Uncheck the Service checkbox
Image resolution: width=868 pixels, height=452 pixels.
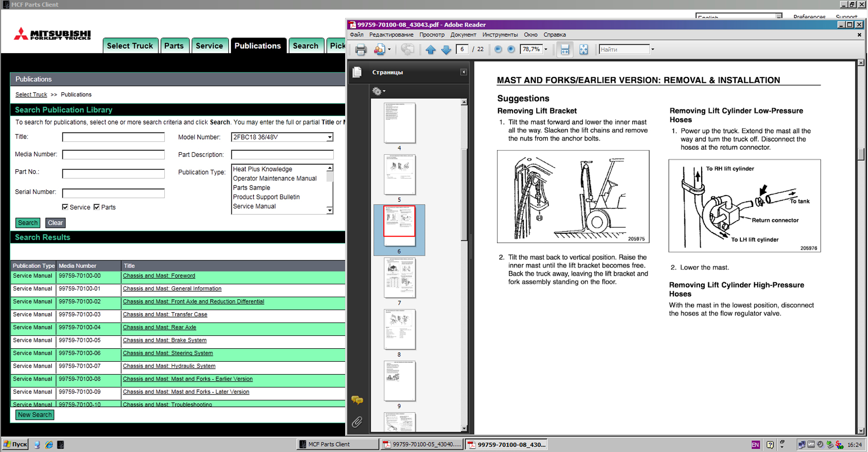(x=65, y=207)
